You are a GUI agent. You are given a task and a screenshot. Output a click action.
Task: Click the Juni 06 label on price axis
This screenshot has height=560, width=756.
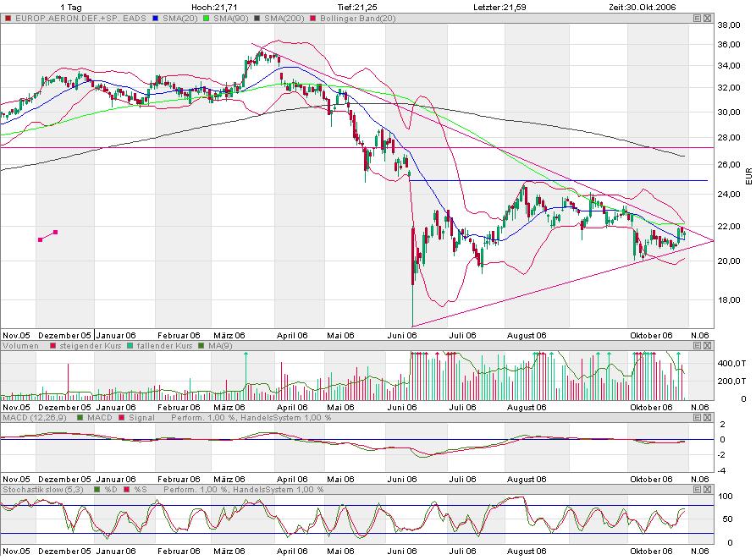point(400,335)
